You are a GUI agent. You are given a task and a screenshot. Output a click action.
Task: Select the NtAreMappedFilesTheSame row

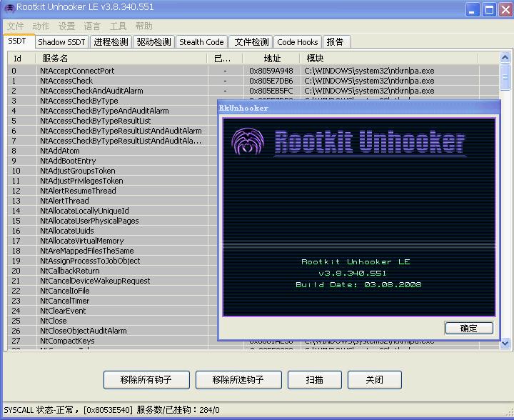113,251
